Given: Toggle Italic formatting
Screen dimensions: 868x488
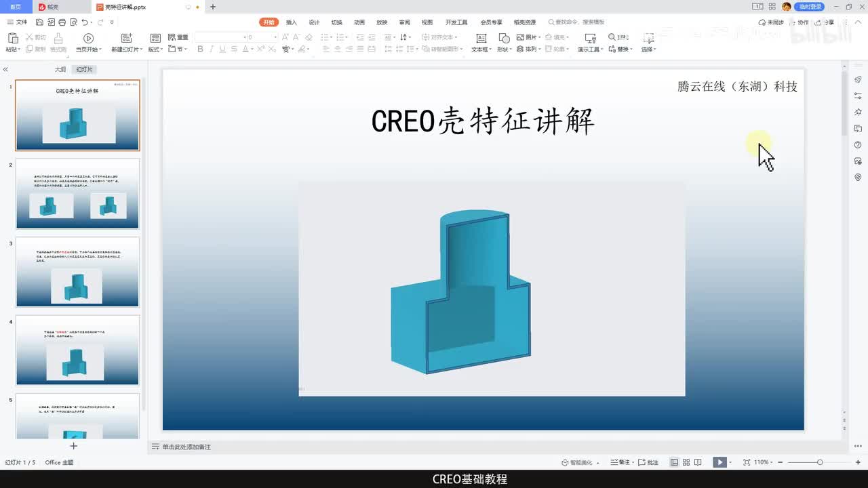Looking at the screenshot, I should [x=212, y=49].
